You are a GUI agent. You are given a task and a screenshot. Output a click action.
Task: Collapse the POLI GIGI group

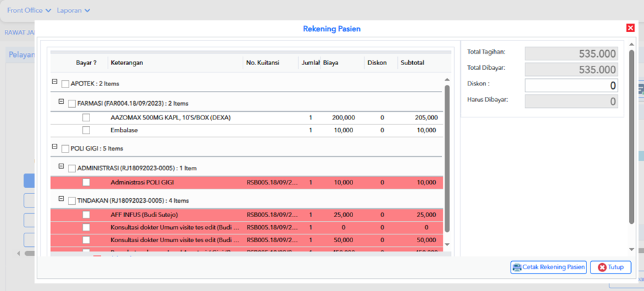point(54,146)
